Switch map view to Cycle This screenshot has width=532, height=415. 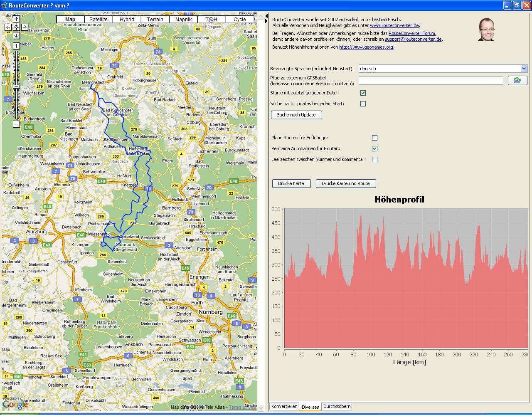point(240,20)
